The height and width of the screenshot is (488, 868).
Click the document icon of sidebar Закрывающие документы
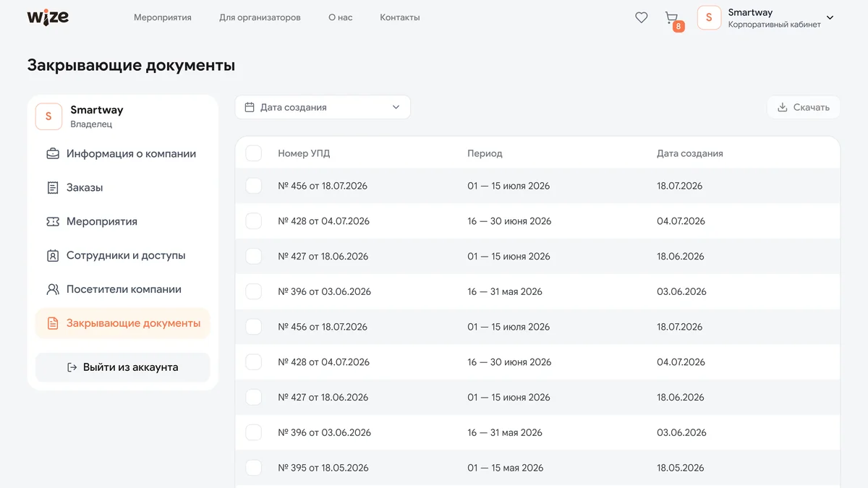[x=53, y=323]
